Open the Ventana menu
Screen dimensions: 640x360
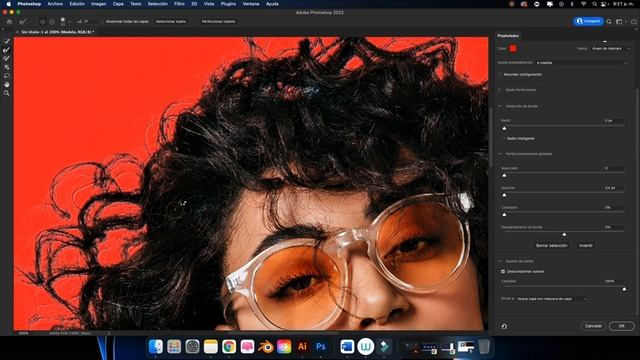[251, 4]
